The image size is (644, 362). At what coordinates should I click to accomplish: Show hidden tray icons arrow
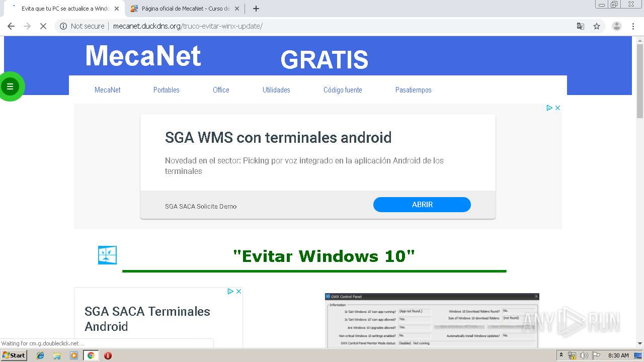561,355
